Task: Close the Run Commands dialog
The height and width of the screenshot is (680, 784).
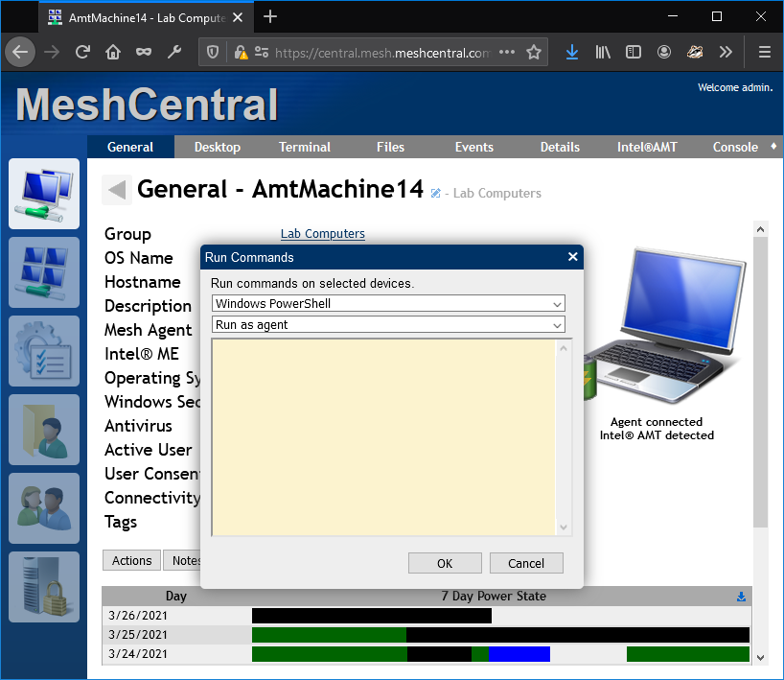Action: pyautogui.click(x=573, y=257)
